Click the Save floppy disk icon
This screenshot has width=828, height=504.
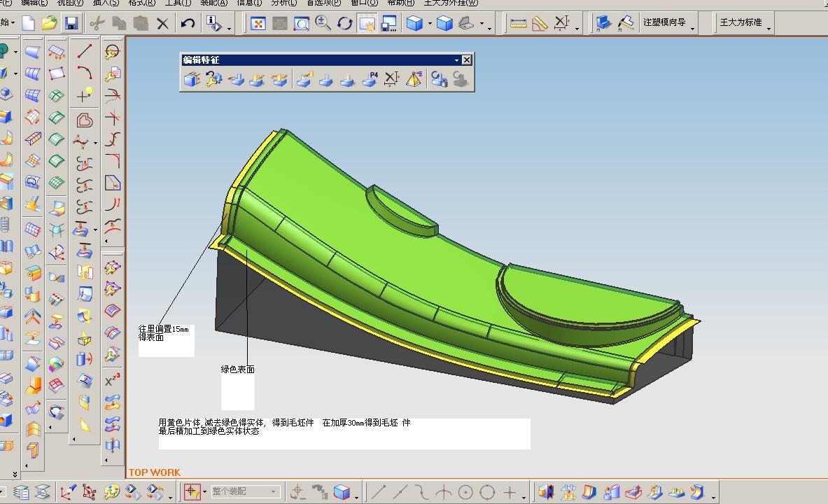click(x=71, y=24)
